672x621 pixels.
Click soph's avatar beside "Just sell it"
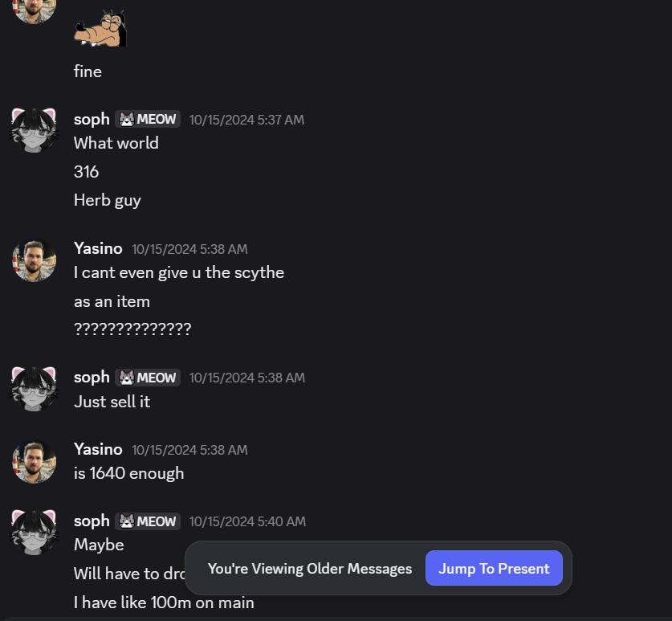(x=34, y=389)
